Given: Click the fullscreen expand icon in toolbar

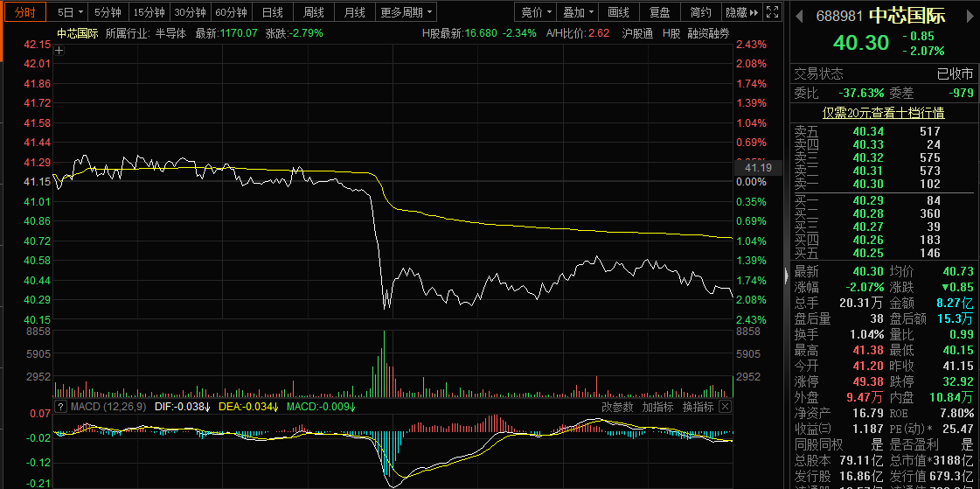Looking at the screenshot, I should click(771, 12).
